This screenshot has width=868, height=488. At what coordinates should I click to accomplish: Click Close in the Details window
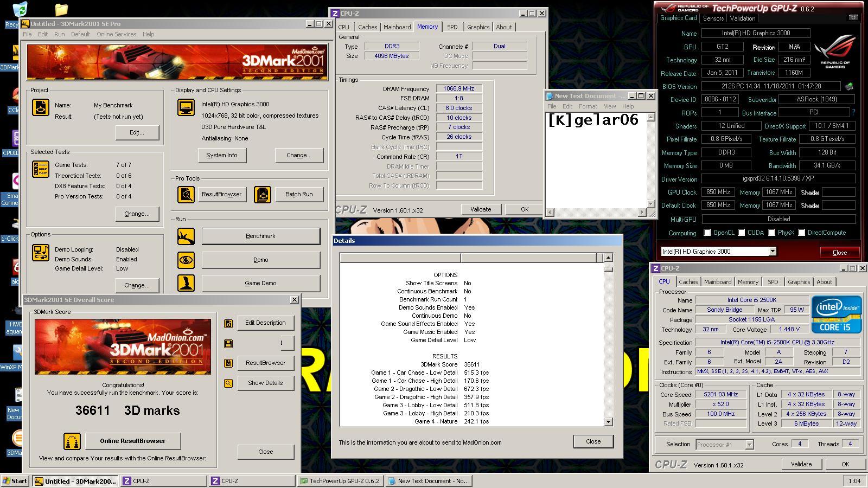(x=593, y=441)
